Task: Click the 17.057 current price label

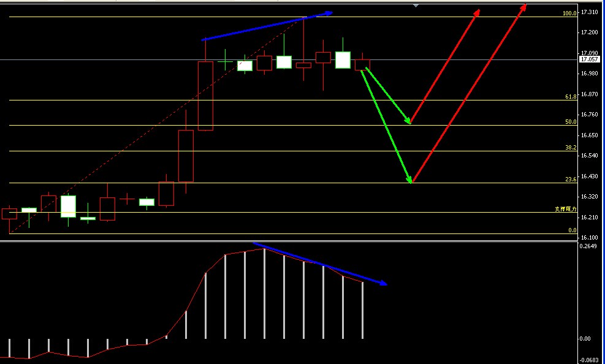Action: tap(588, 59)
